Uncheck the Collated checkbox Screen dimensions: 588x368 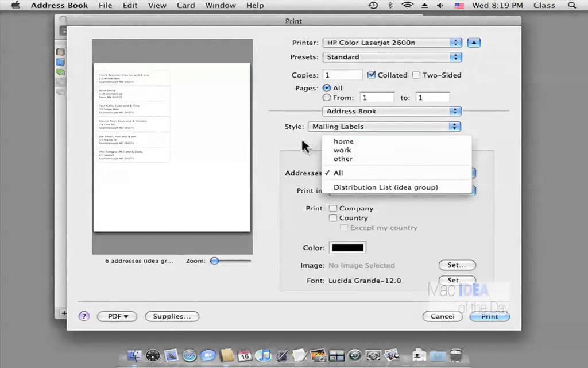pyautogui.click(x=372, y=75)
